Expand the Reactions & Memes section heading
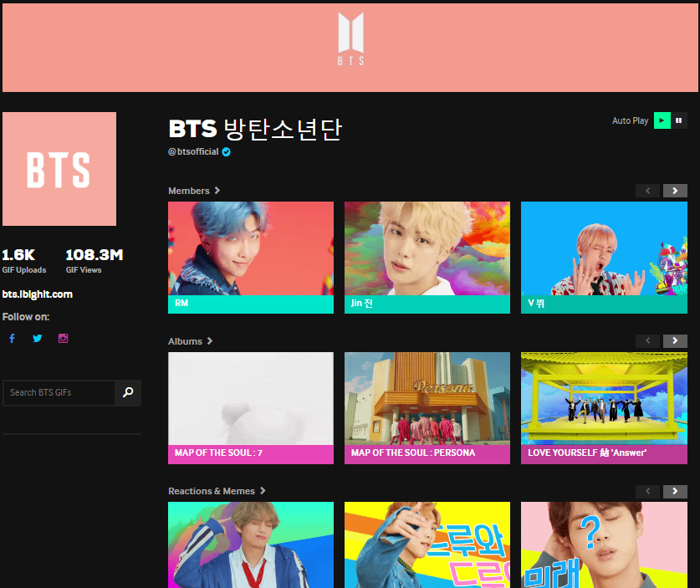The width and height of the screenshot is (700, 588). pyautogui.click(x=217, y=491)
